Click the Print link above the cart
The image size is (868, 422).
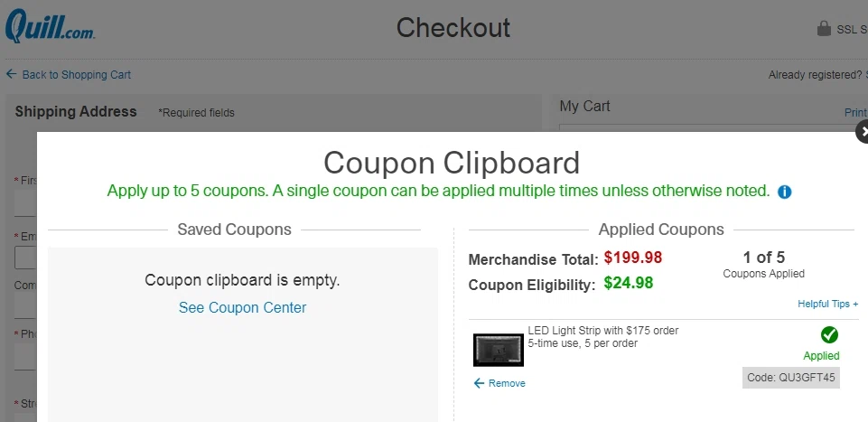pos(854,113)
